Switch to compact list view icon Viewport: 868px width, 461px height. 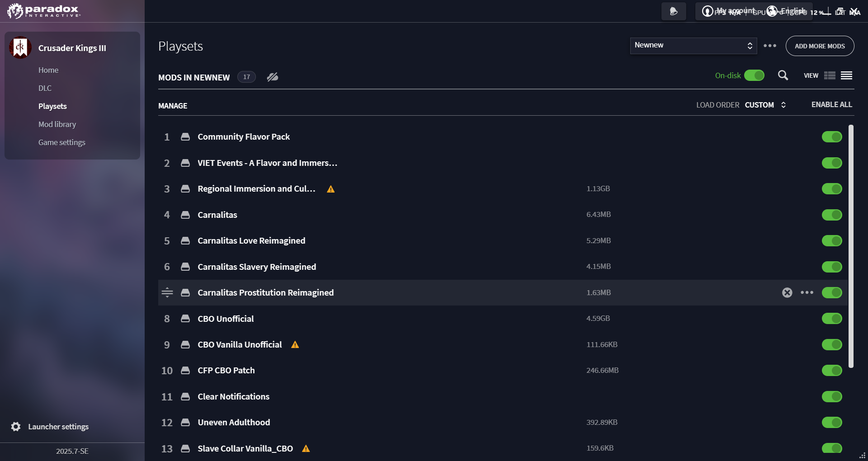tap(847, 75)
